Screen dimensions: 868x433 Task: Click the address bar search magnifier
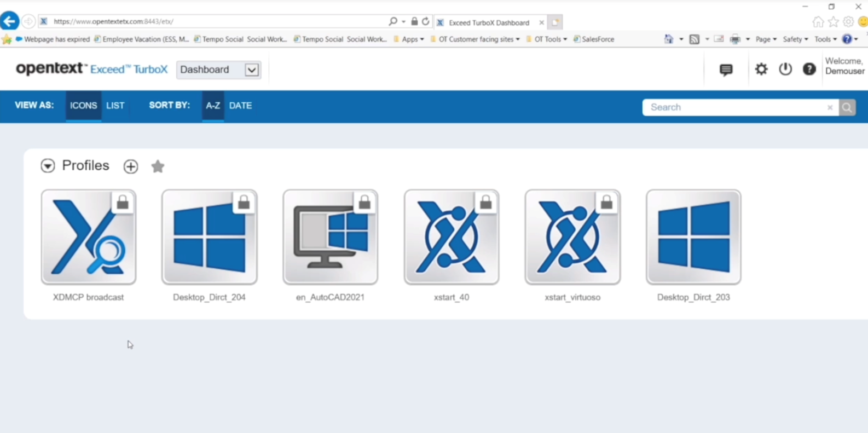[393, 21]
